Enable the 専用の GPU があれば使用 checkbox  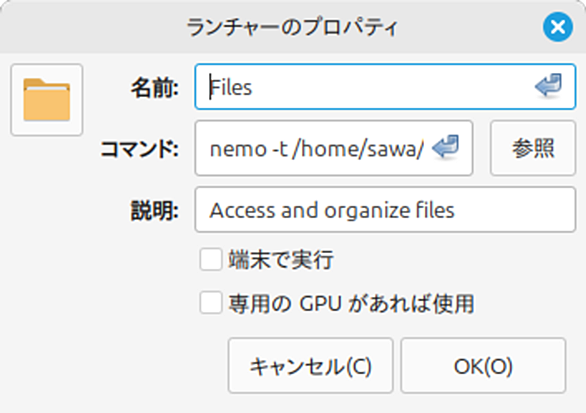pyautogui.click(x=211, y=303)
